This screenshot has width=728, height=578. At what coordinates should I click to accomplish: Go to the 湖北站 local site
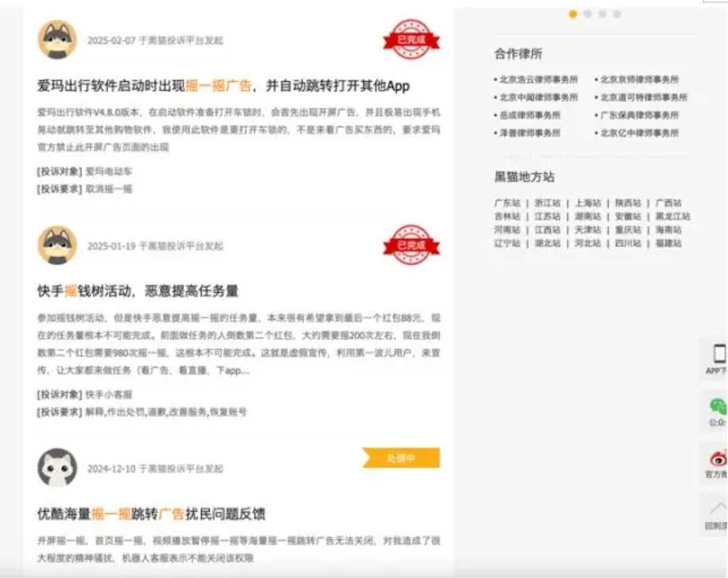(547, 244)
